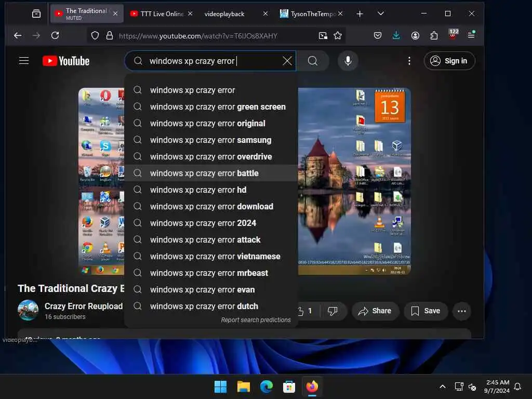
Task: Select suggestion ending with original
Action: 211,124
